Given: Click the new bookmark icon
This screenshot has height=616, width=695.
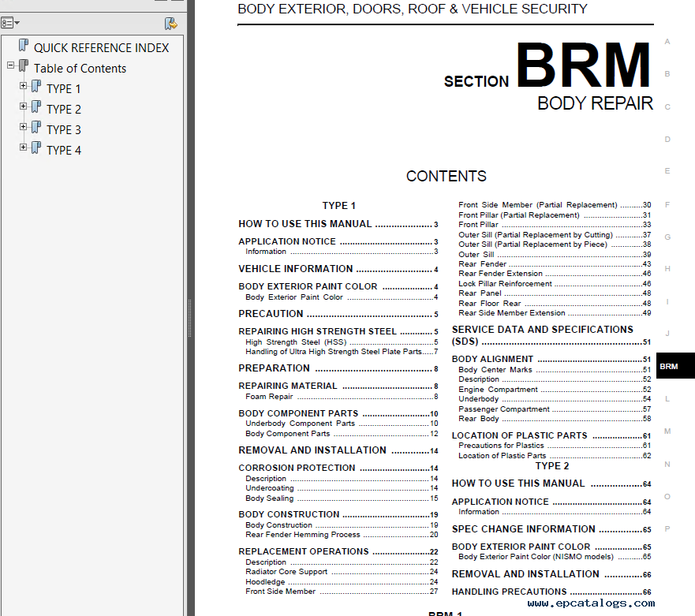Looking at the screenshot, I should (x=170, y=24).
